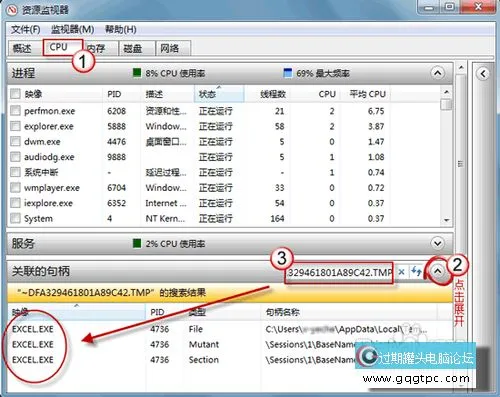Click the refresh search results icon
This screenshot has width=500, height=397.
[x=416, y=271]
